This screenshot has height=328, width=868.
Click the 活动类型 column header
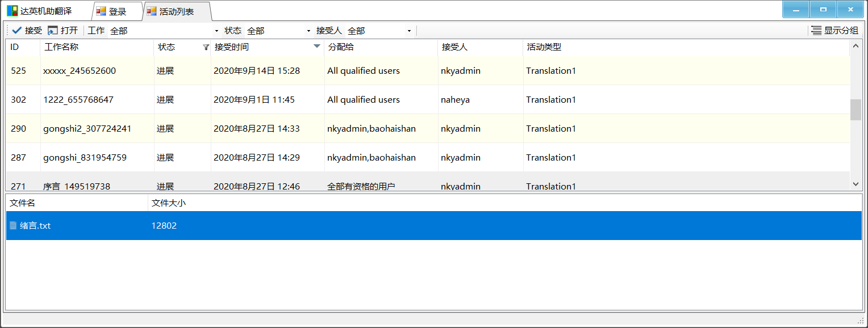click(686, 47)
